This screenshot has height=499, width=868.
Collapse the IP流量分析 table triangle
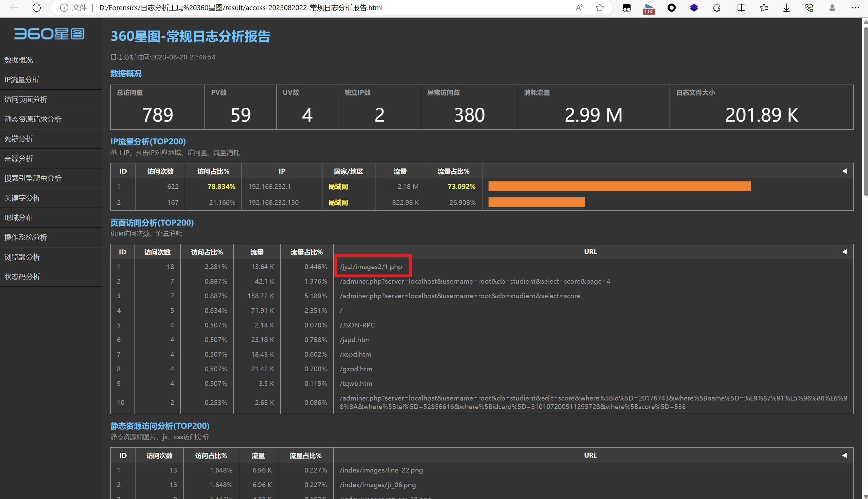pyautogui.click(x=844, y=171)
